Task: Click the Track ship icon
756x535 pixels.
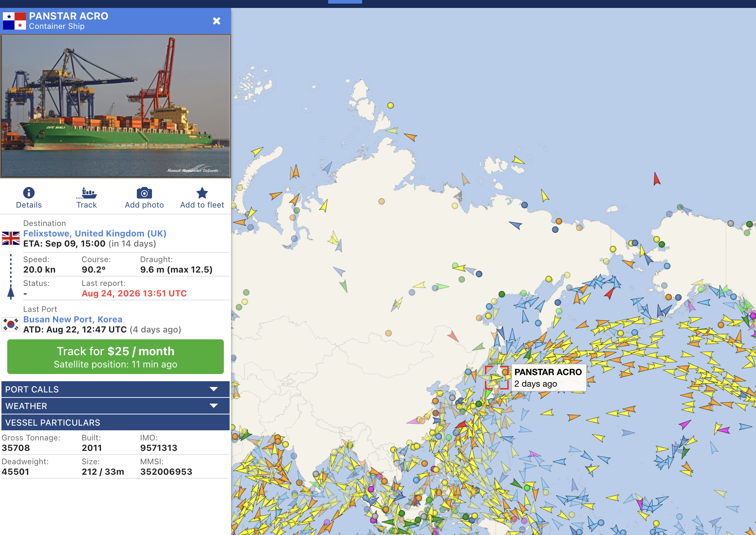Action: (86, 193)
